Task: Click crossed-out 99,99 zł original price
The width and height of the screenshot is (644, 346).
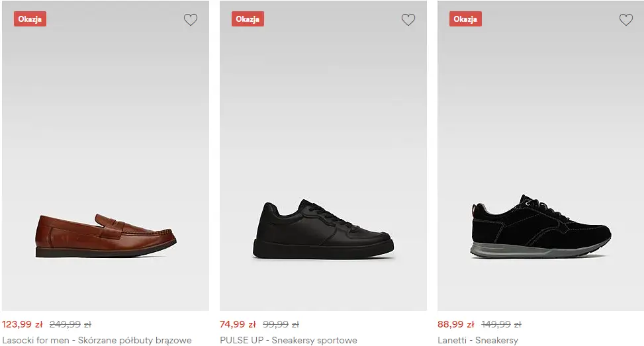Action: pyautogui.click(x=281, y=325)
